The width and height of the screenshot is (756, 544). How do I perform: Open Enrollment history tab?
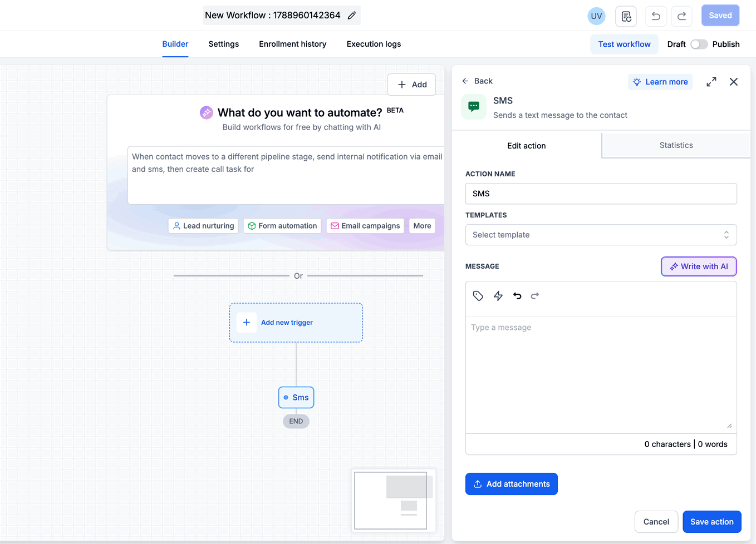tap(293, 44)
